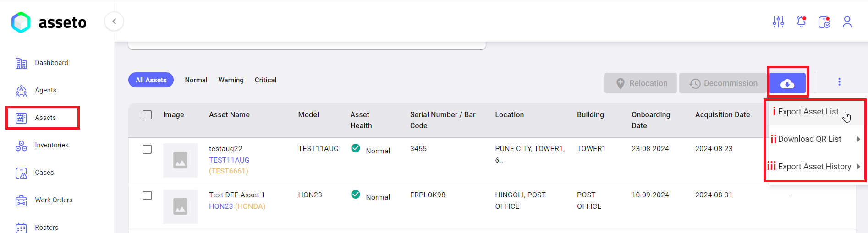Switch to the Normal filter tab
Image resolution: width=868 pixels, height=233 pixels.
click(196, 80)
